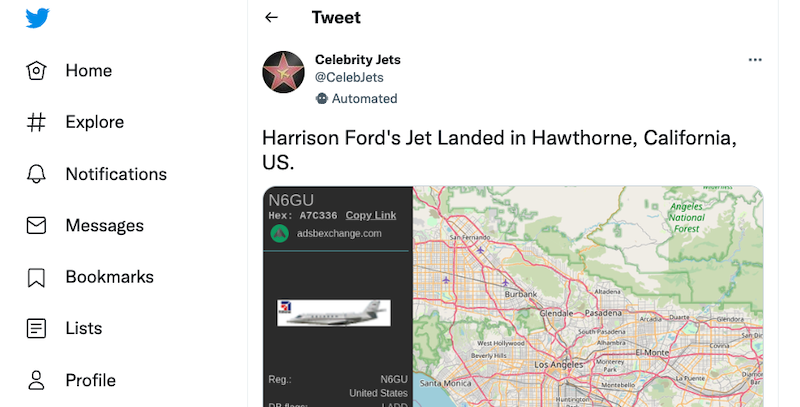Viewport: 800px width, 407px height.
Task: Click the Lists document icon
Action: (x=37, y=328)
